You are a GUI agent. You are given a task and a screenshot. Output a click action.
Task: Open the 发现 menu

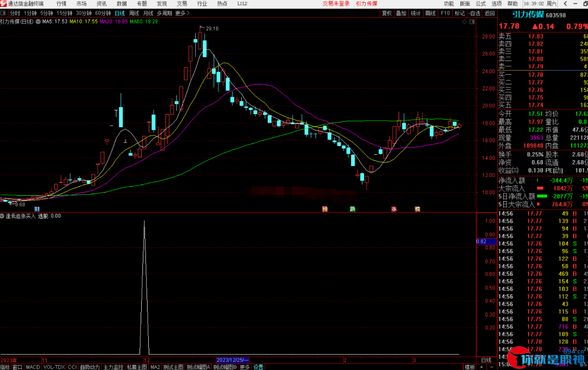(162, 3)
